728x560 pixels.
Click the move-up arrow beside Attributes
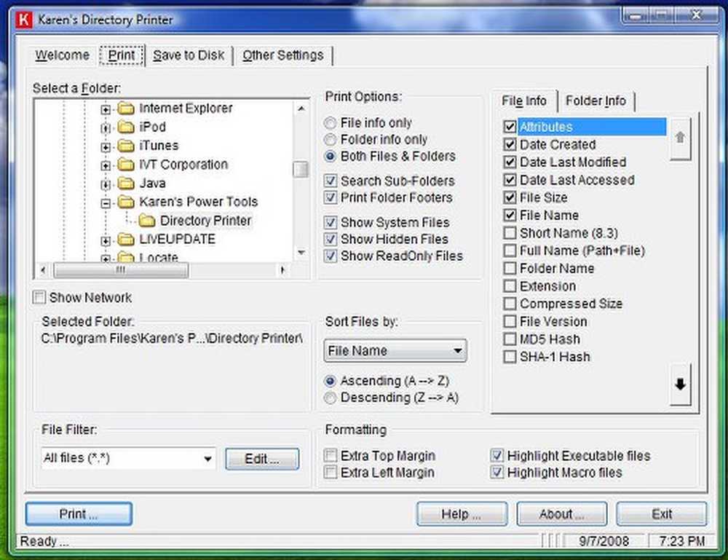pyautogui.click(x=680, y=137)
